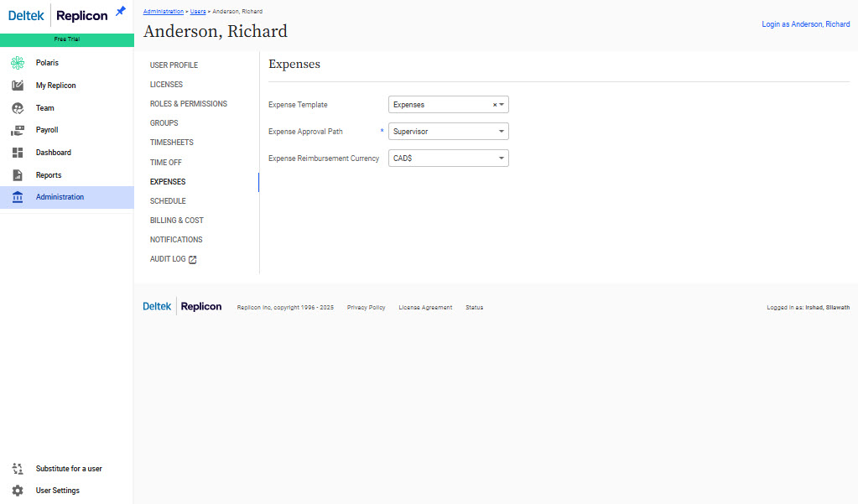Viewport: 858px width, 504px height.
Task: Click the Substitute for a user icon
Action: pyautogui.click(x=18, y=469)
